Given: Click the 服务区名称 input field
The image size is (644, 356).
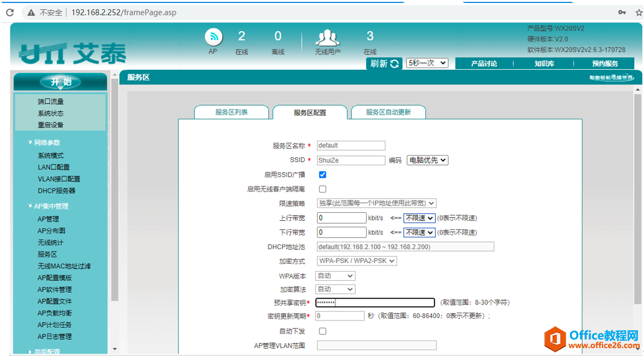Looking at the screenshot, I should pyautogui.click(x=351, y=146).
